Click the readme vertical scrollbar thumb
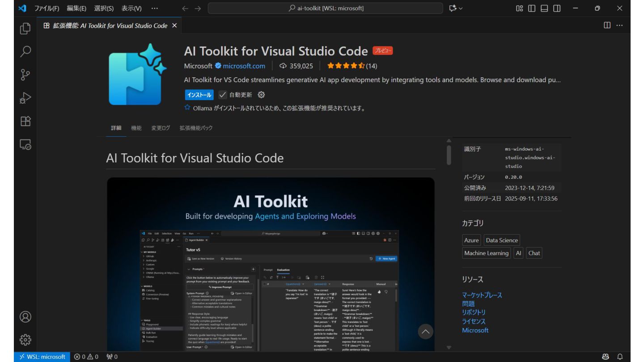The image size is (644, 362). click(449, 155)
